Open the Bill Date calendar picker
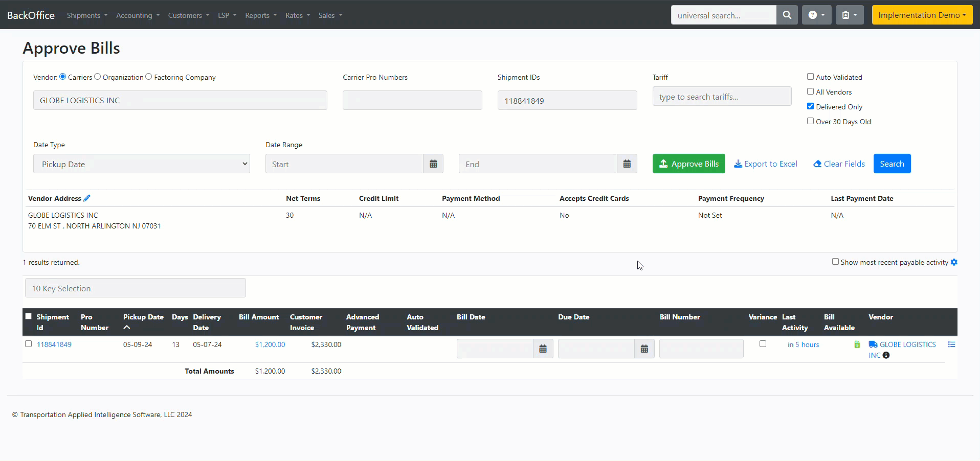The height and width of the screenshot is (461, 980). [543, 349]
